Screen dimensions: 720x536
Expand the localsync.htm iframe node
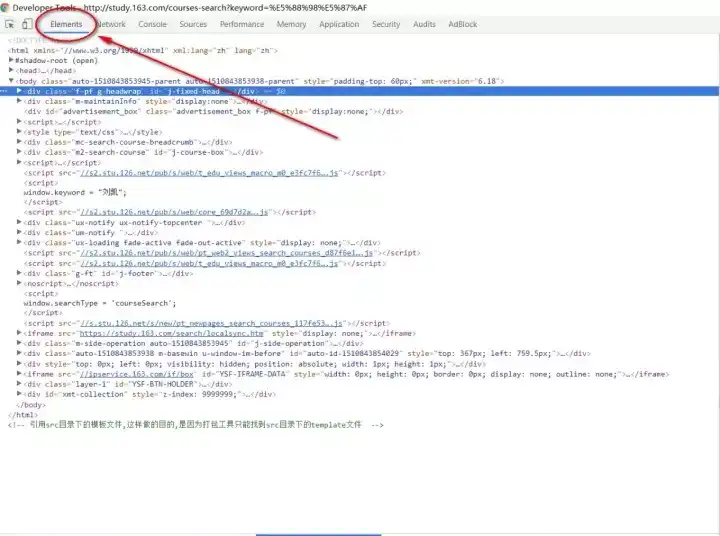tap(19, 333)
